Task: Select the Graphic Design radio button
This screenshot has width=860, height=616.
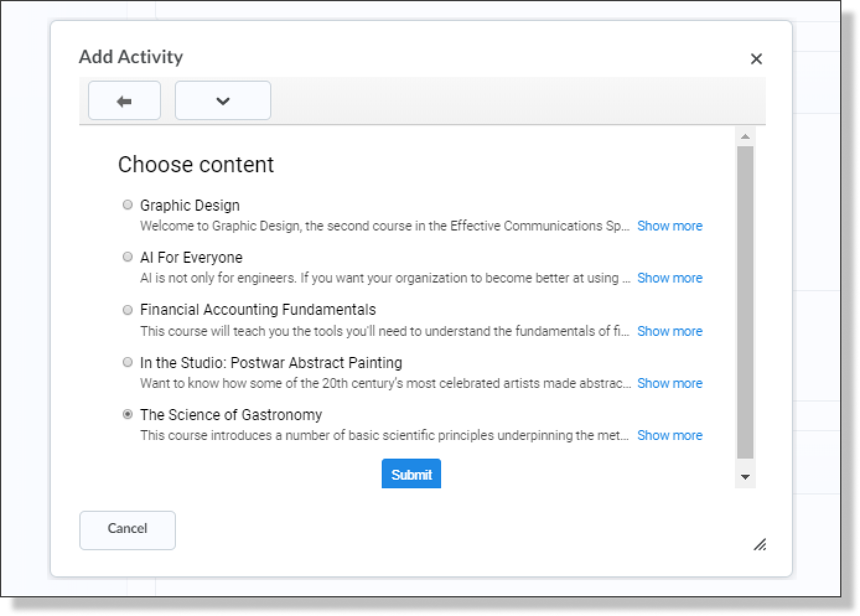Action: [x=128, y=205]
